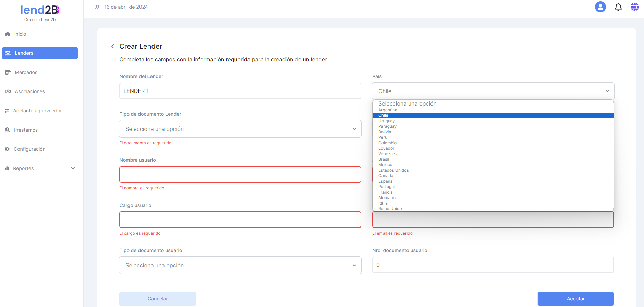Choose Colombia in the País options

387,143
